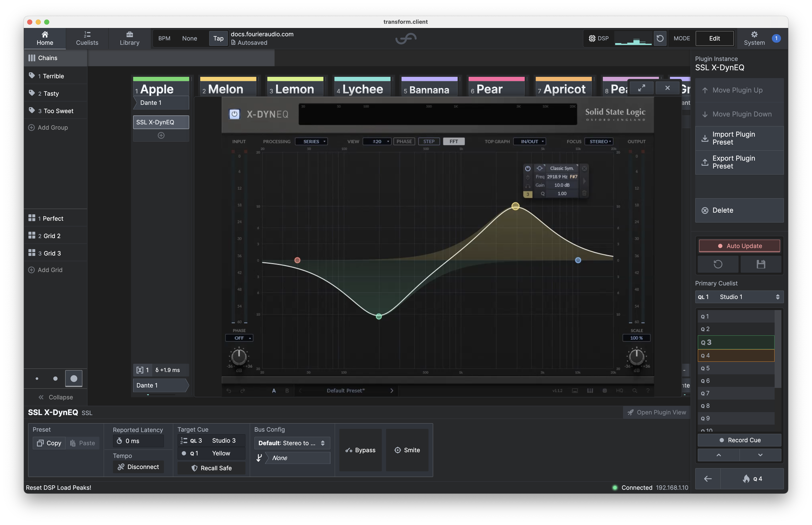Open the Cuelists tab
The image size is (812, 525).
click(x=87, y=39)
